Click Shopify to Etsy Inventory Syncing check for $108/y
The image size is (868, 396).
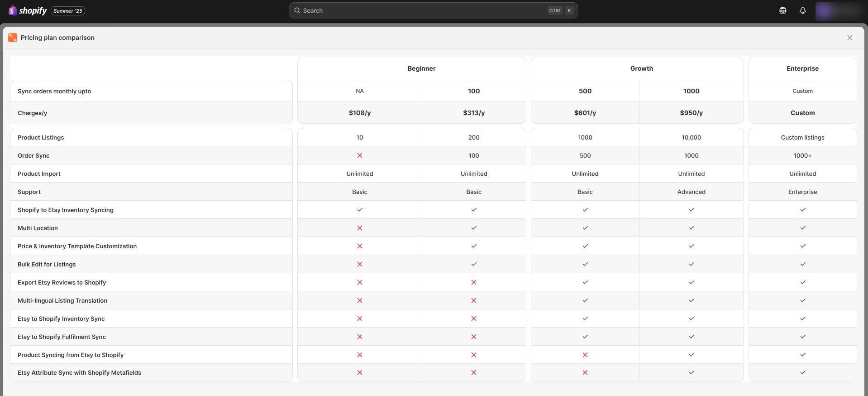360,210
